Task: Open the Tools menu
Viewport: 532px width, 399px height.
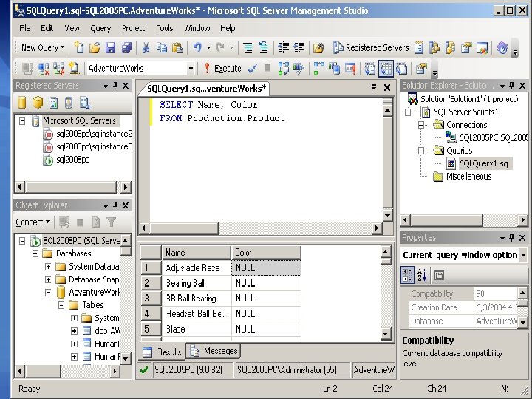Action: pyautogui.click(x=165, y=29)
